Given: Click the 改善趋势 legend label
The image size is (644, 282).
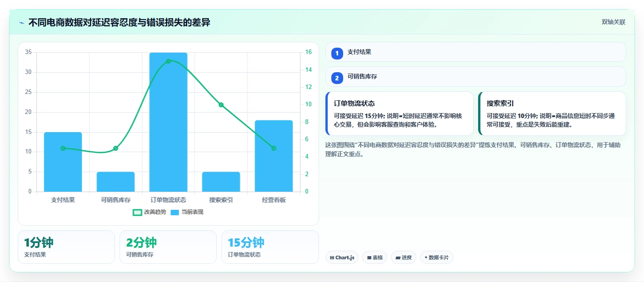Looking at the screenshot, I should pos(155,212).
